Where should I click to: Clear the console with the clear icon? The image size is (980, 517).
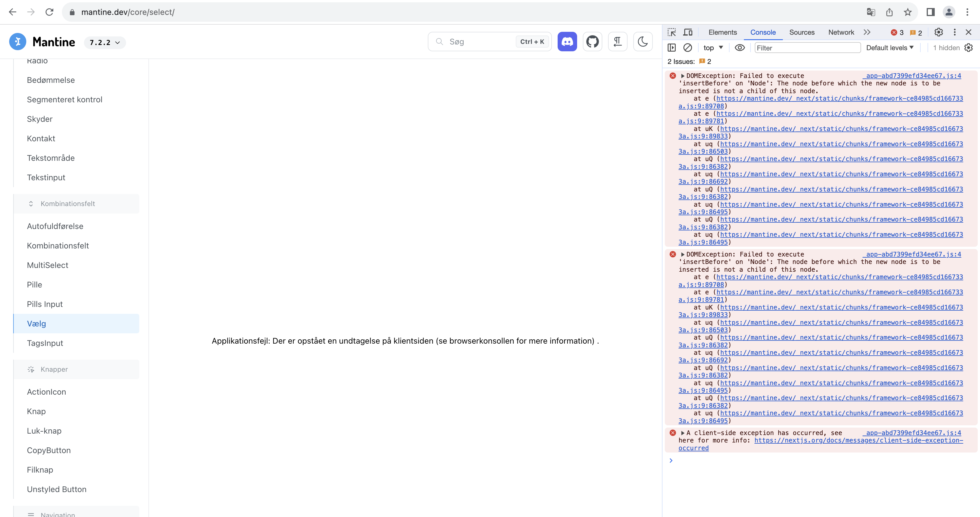pyautogui.click(x=688, y=48)
